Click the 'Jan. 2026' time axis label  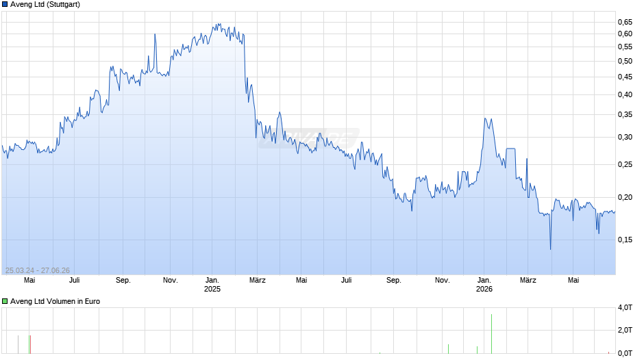coord(484,285)
